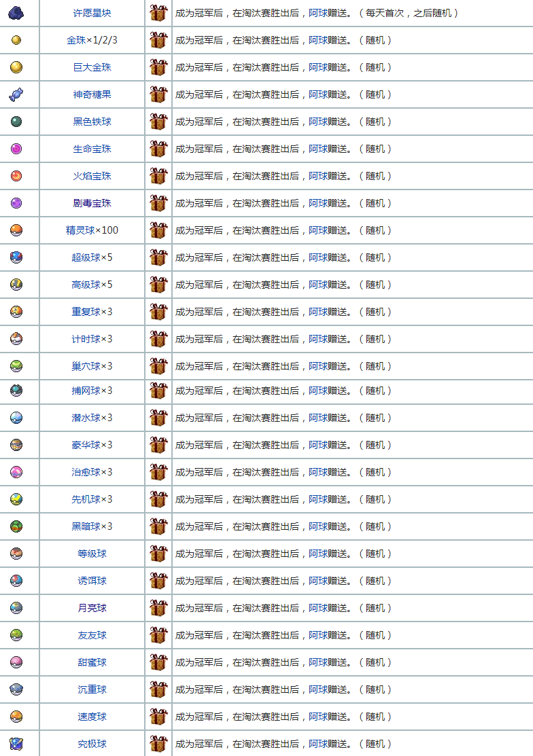Open the 月亮球 link
This screenshot has height=756, width=533.
coord(92,607)
